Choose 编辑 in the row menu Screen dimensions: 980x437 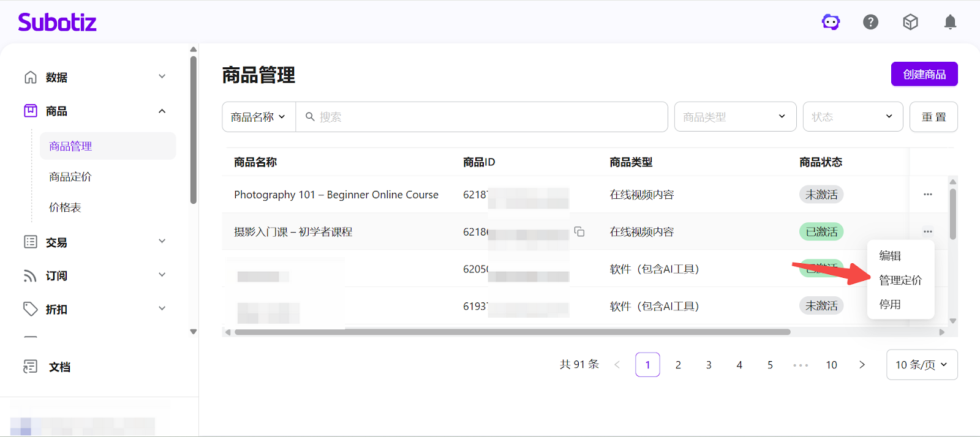[890, 256]
